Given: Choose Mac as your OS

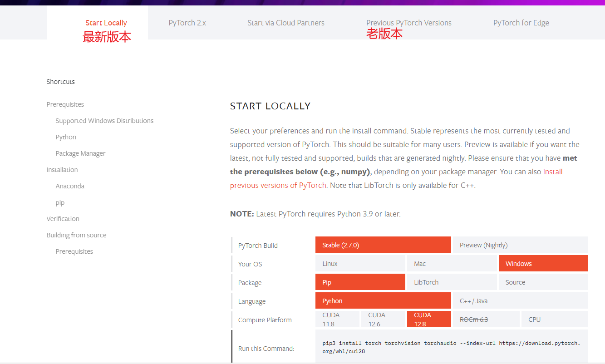Looking at the screenshot, I should [x=452, y=263].
